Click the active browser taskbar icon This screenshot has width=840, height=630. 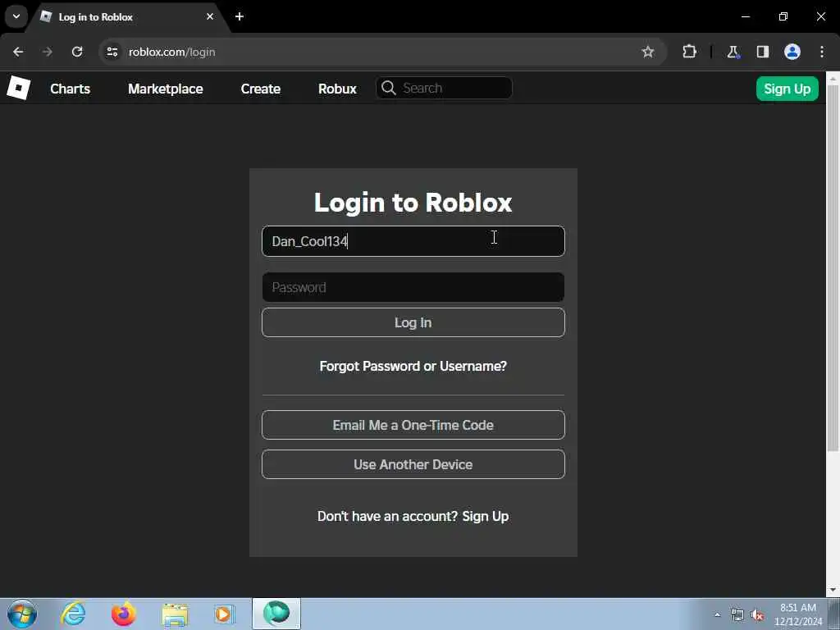276,614
